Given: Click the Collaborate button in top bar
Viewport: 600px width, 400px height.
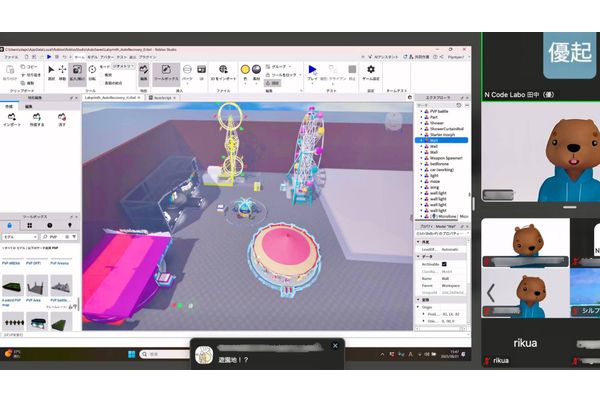Looking at the screenshot, I should pos(419,57).
